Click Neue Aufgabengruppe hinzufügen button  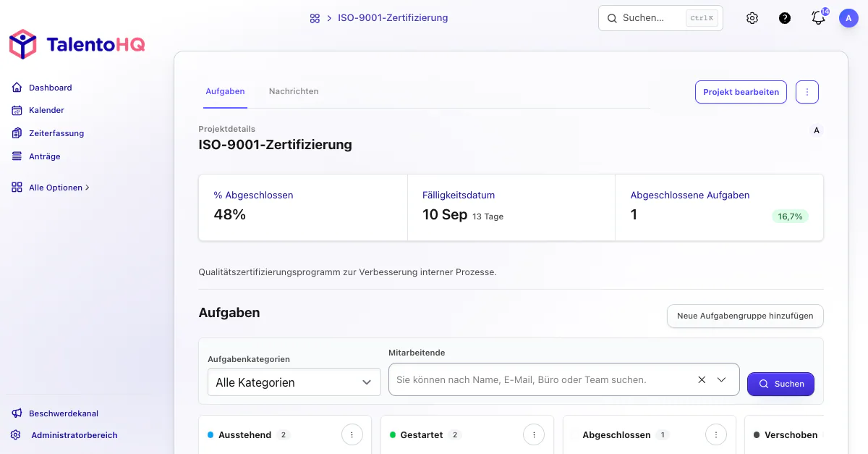745,316
